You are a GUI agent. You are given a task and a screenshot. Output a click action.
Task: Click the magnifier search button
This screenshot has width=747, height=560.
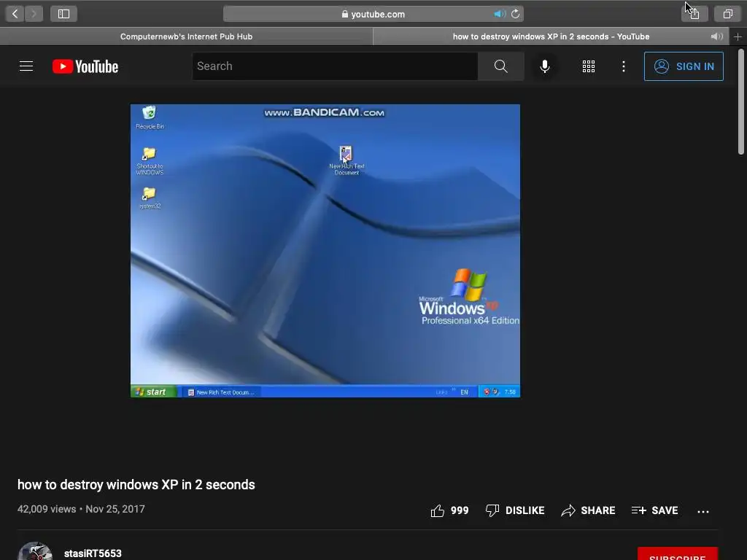point(500,66)
